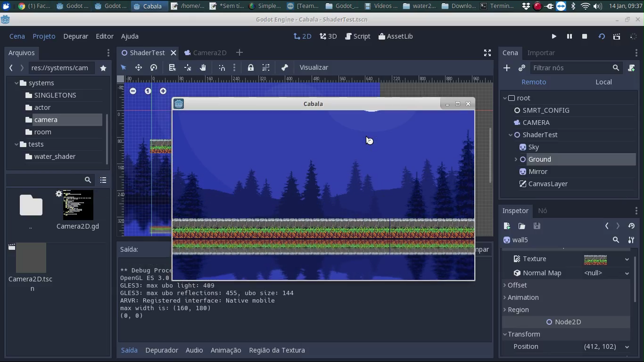Activate the Pan Mode tool
The image size is (644, 362).
click(203, 67)
